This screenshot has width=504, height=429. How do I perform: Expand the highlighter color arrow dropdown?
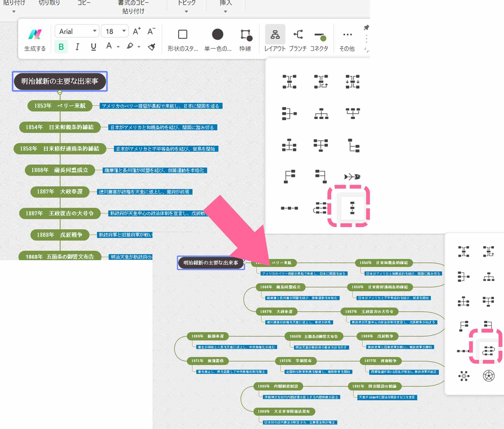[x=139, y=47]
